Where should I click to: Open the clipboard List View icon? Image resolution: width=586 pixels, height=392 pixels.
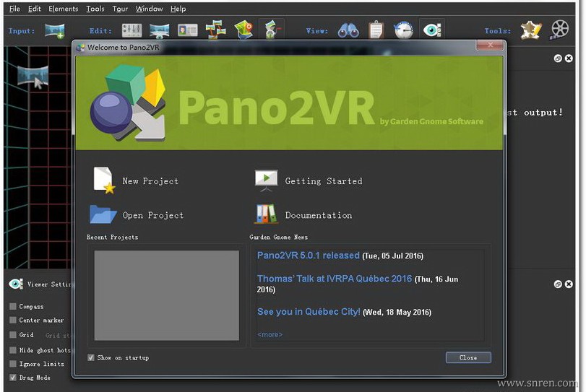pos(376,30)
